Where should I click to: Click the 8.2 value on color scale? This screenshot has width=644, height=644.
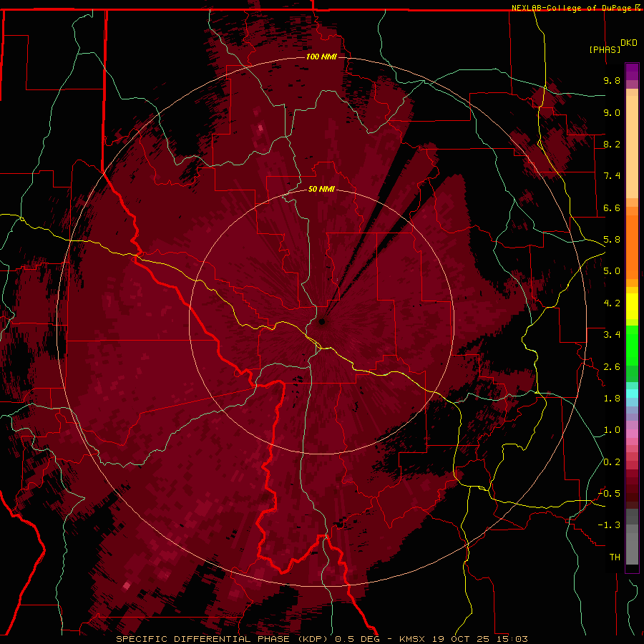pos(612,144)
